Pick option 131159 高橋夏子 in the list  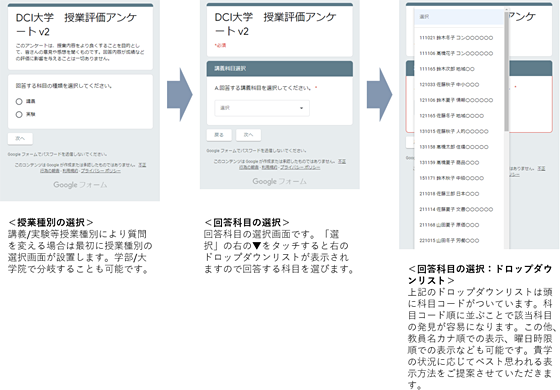[459, 162]
